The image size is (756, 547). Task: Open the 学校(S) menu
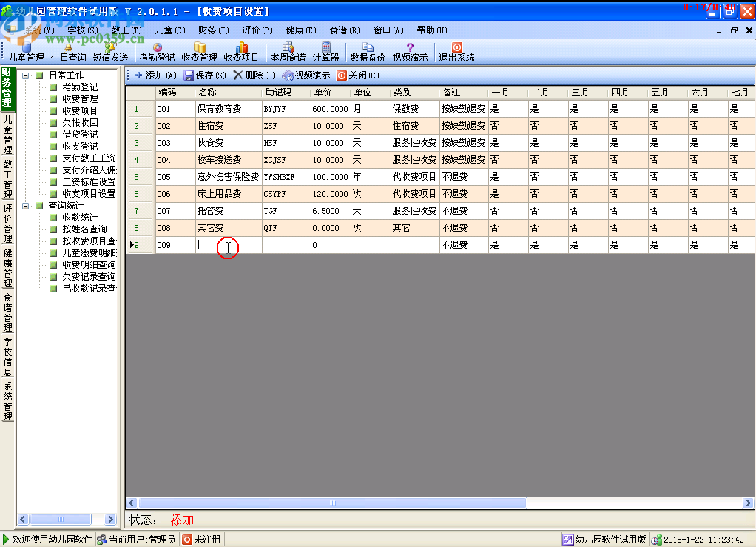(83, 30)
